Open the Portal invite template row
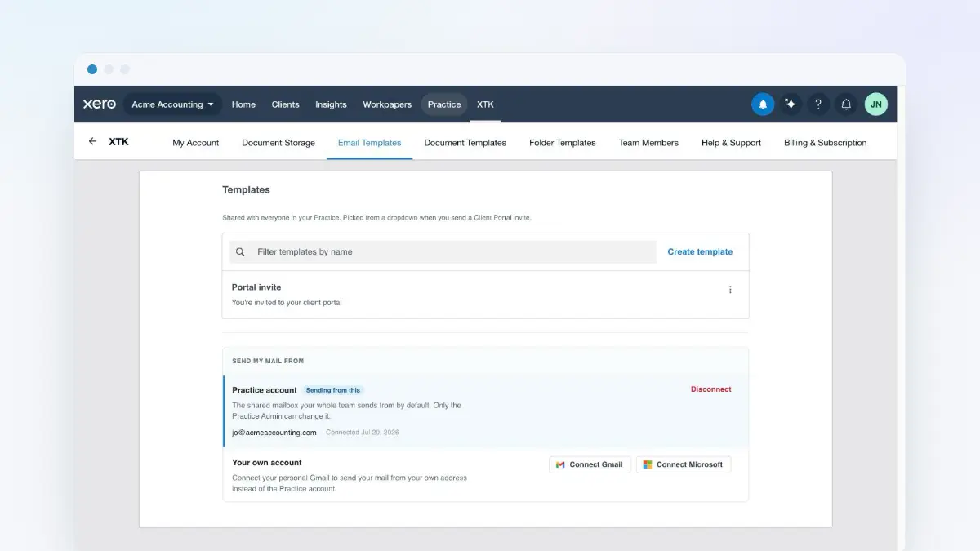Screen dimensions: 980x551 (485, 295)
